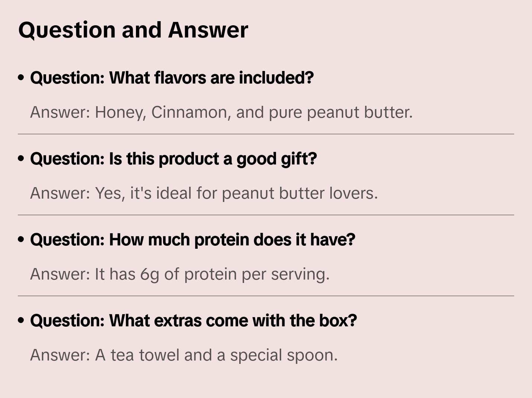Click the bullet beside the extras question
This screenshot has width=532, height=398.
pos(21,321)
